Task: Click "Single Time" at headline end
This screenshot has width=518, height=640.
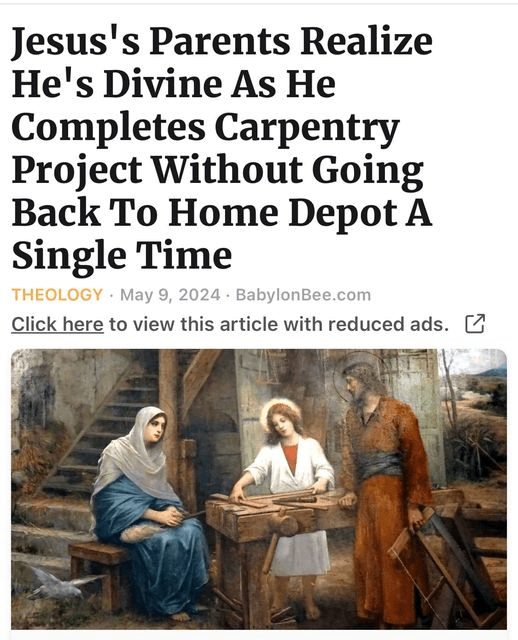Action: [x=122, y=256]
